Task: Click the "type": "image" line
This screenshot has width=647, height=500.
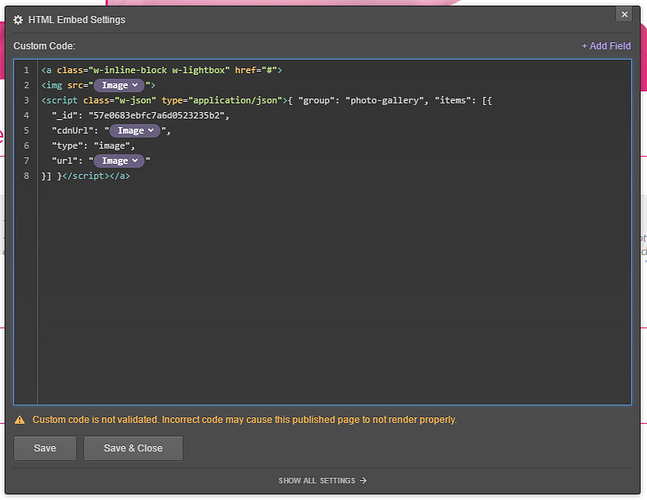Action: coord(93,146)
